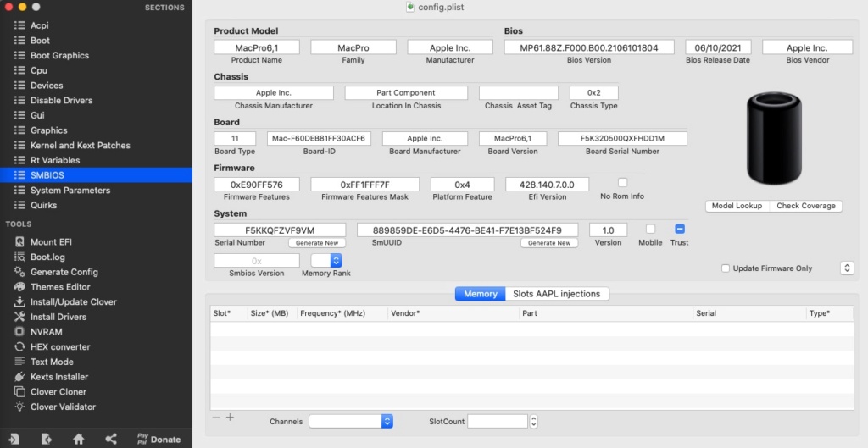
Task: Click Generate New under SmUUID
Action: (x=549, y=243)
